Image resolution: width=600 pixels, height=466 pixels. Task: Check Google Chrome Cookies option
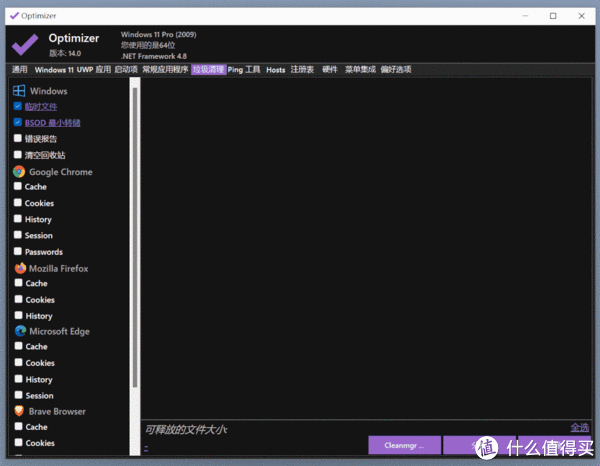[18, 202]
